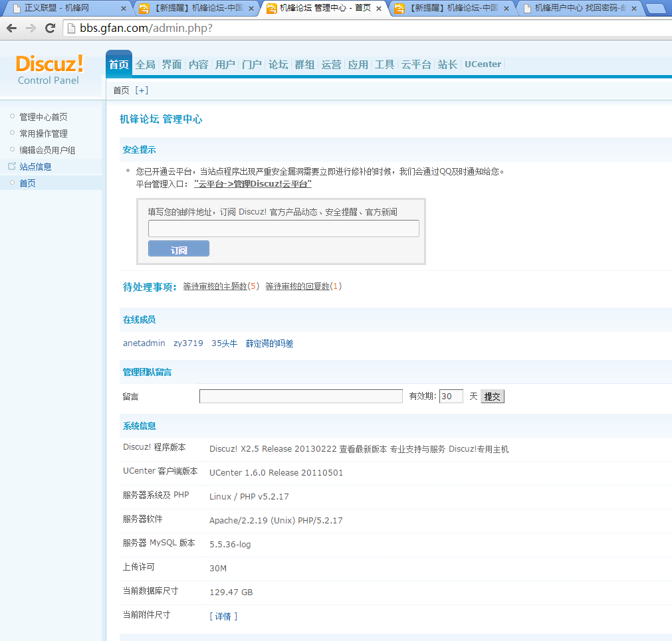This screenshot has height=641, width=672.
Task: Click the 提交 submit button
Action: pos(493,397)
